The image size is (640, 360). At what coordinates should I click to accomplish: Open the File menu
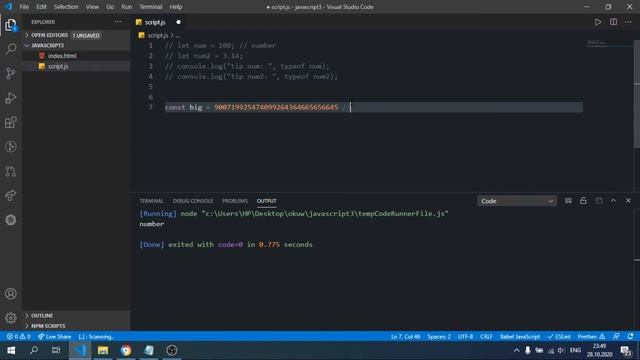coord(24,7)
